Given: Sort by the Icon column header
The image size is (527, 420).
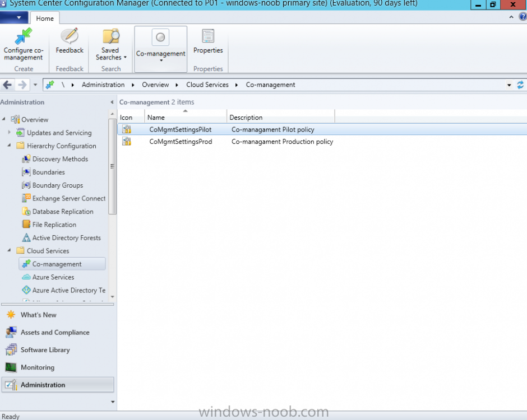Looking at the screenshot, I should click(131, 118).
